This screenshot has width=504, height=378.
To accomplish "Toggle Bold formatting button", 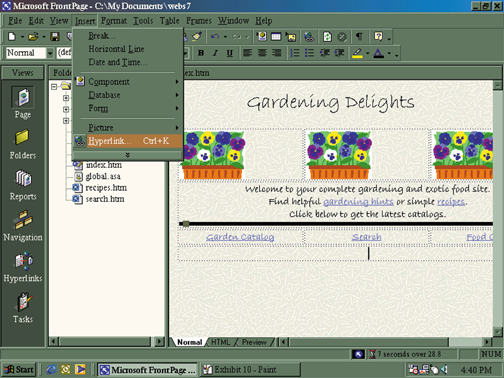I will [201, 53].
